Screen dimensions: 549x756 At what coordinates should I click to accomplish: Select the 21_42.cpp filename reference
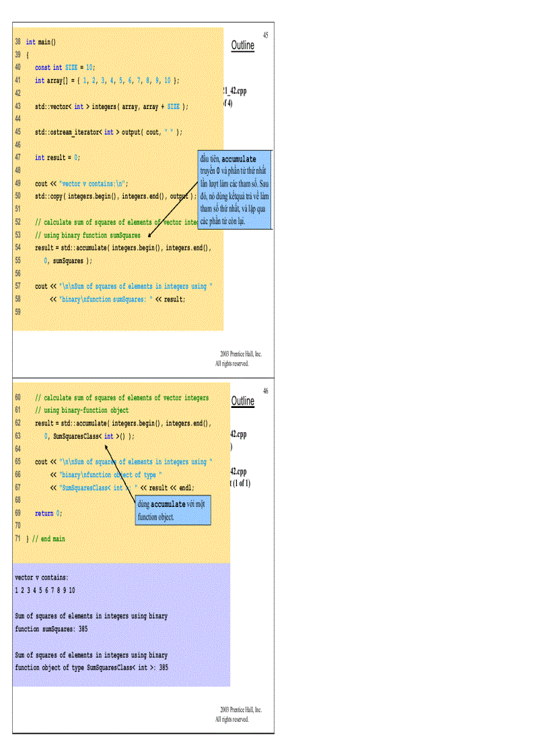pos(235,91)
